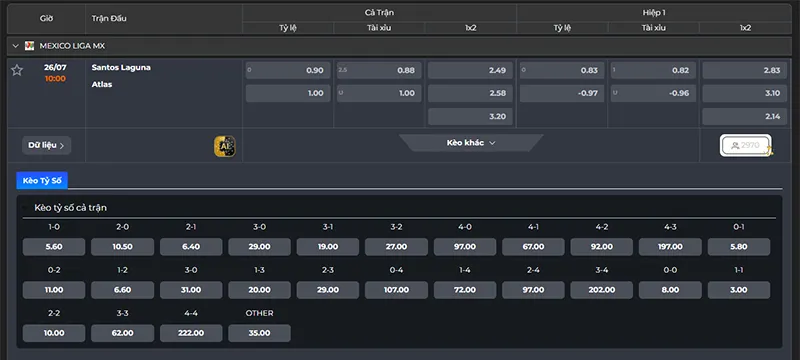Bet correct score 1-3 at 20.00
800x360 pixels.
[x=259, y=290]
